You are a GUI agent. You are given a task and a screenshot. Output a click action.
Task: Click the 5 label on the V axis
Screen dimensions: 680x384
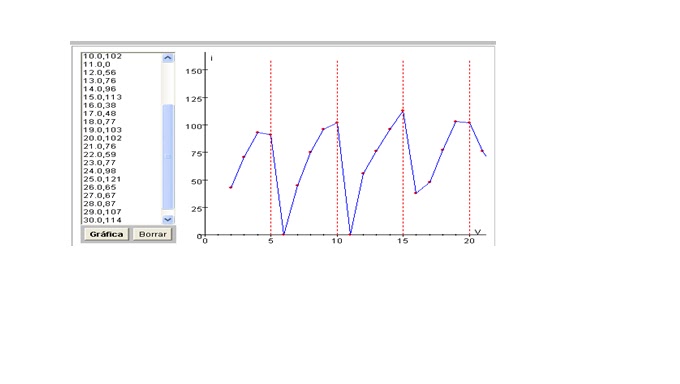(x=271, y=241)
